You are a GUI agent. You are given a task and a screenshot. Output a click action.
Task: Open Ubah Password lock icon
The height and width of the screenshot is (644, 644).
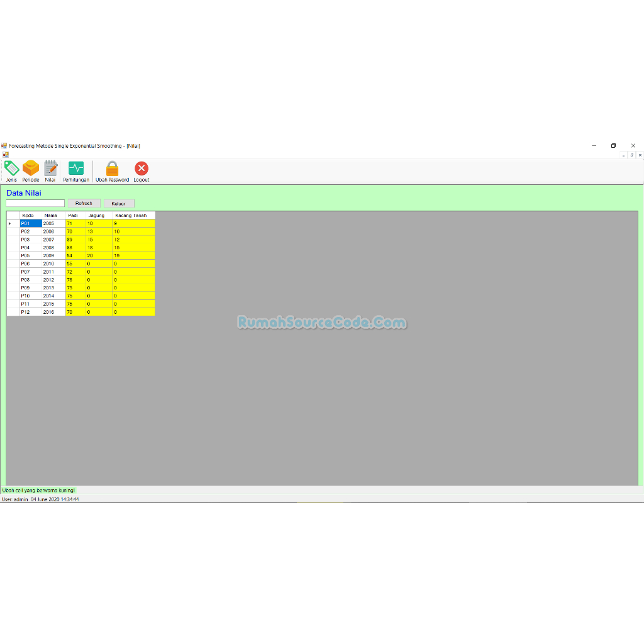click(x=112, y=171)
